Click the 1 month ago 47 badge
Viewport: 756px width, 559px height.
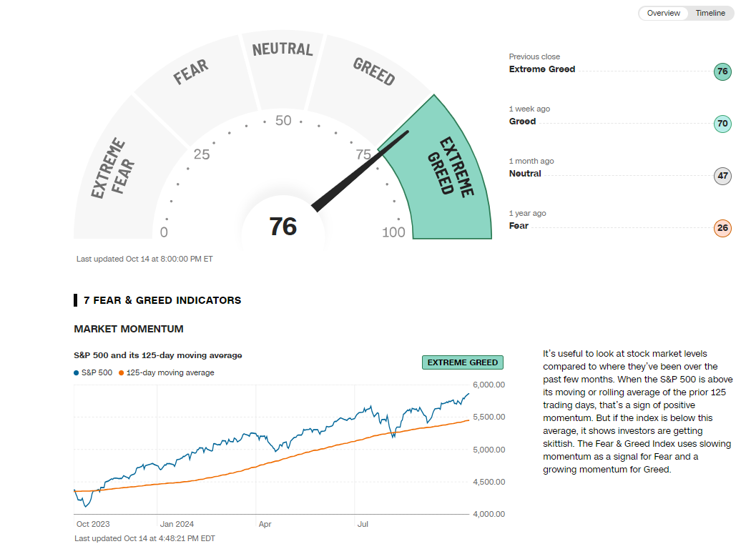[x=722, y=176]
